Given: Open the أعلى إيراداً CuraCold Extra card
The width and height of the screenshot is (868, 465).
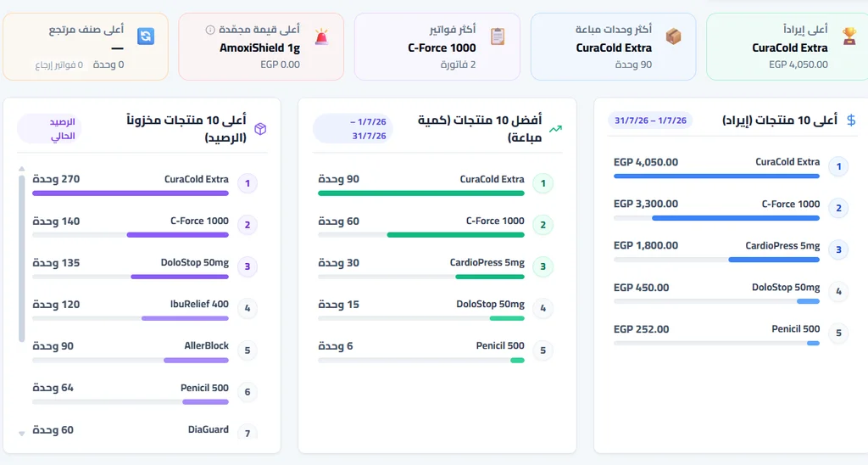Looking at the screenshot, I should click(787, 47).
